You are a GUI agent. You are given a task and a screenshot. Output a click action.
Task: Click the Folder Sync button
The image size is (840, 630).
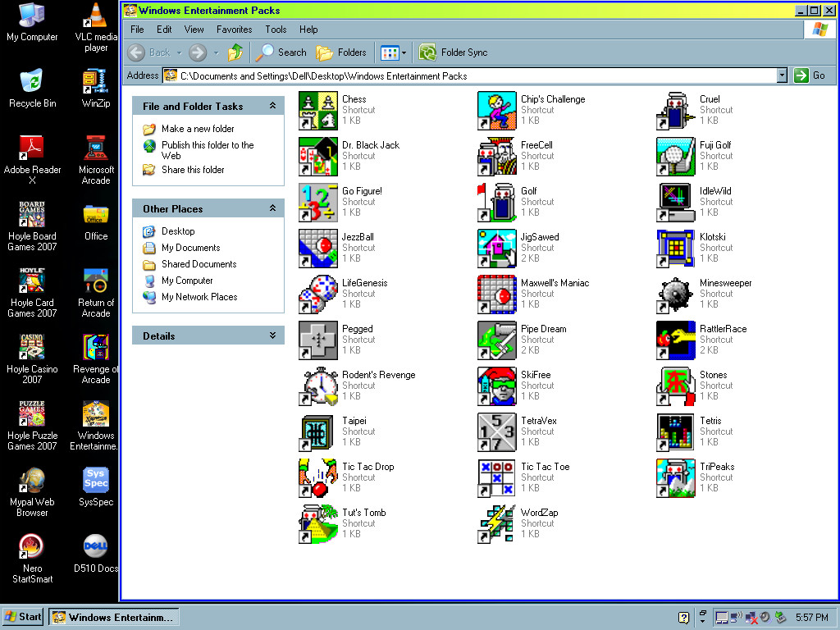coord(453,52)
